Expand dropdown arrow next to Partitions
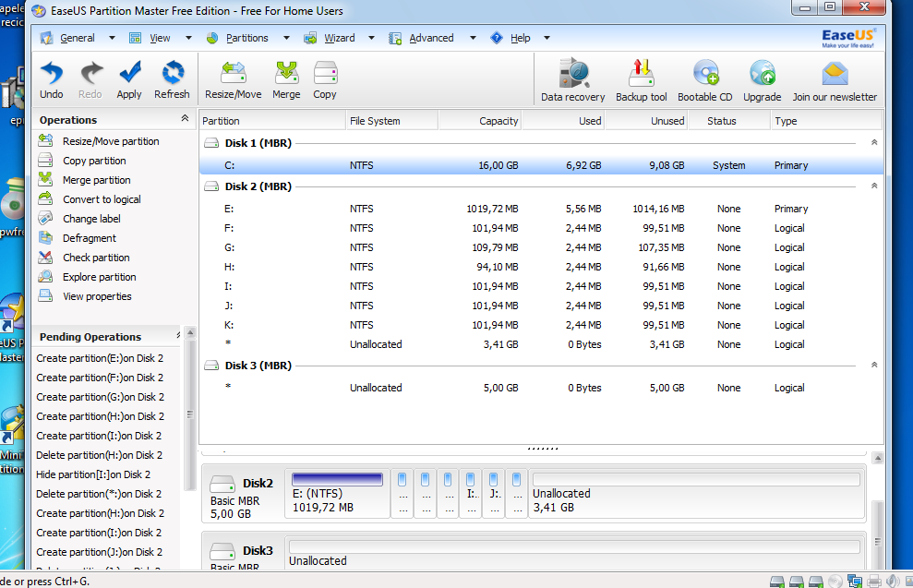Viewport: 913px width, 588px height. click(x=286, y=38)
